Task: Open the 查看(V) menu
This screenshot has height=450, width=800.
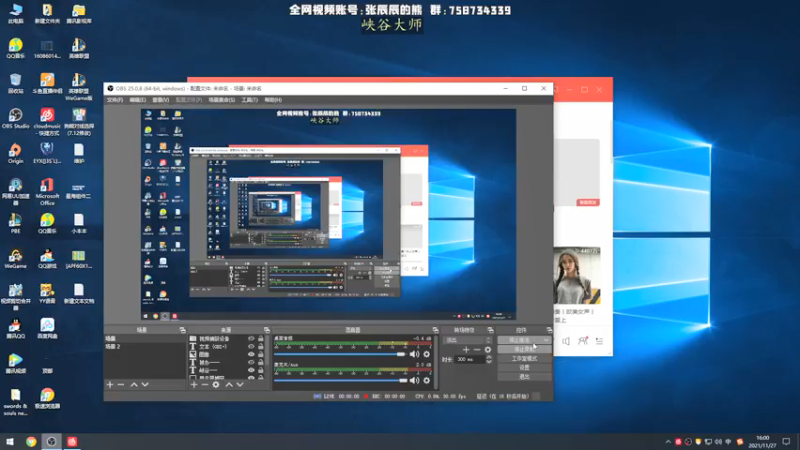Action: pyautogui.click(x=161, y=100)
